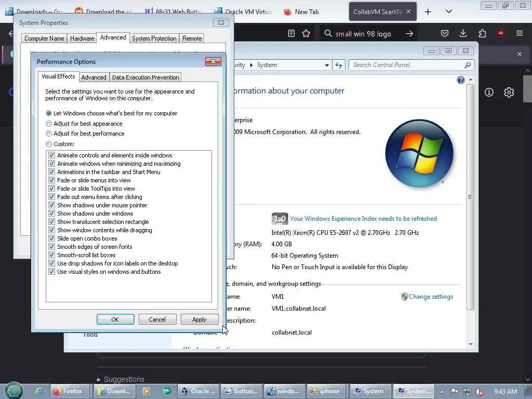This screenshot has width=532, height=399.
Task: Toggle Use visual styles on windows and buttons
Action: pos(51,271)
